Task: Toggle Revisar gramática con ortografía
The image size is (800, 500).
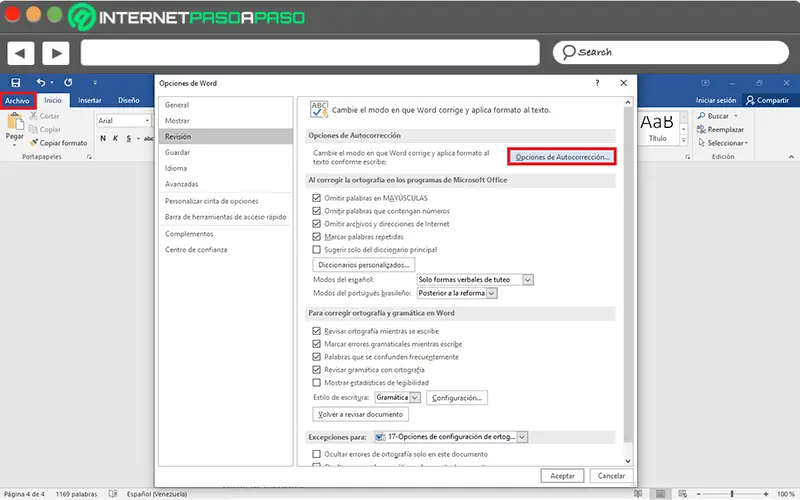Action: pyautogui.click(x=316, y=370)
